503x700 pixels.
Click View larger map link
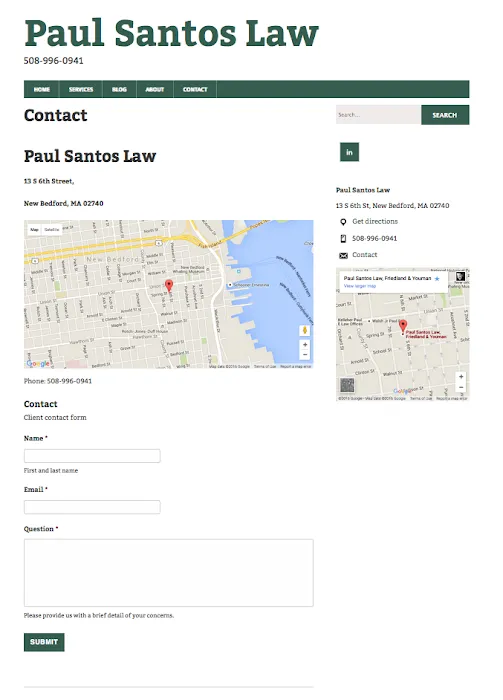click(x=360, y=286)
